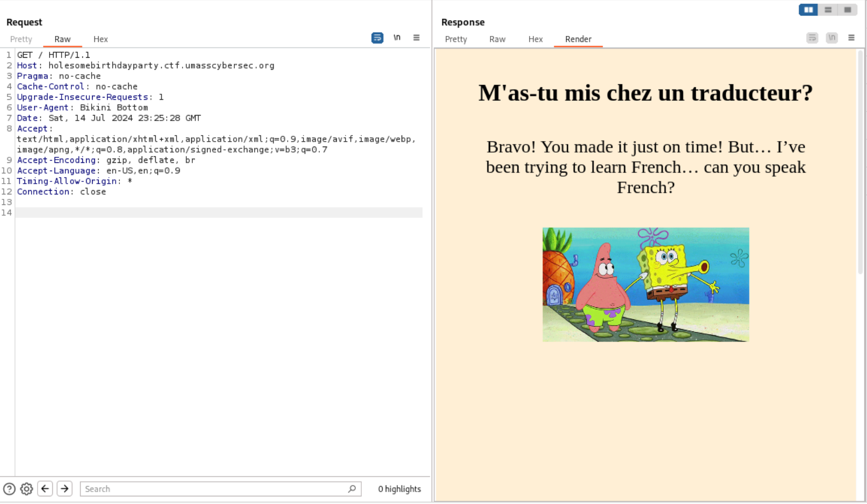Click the Pragma header name
Viewport: 867px width, 504px height.
pos(33,76)
